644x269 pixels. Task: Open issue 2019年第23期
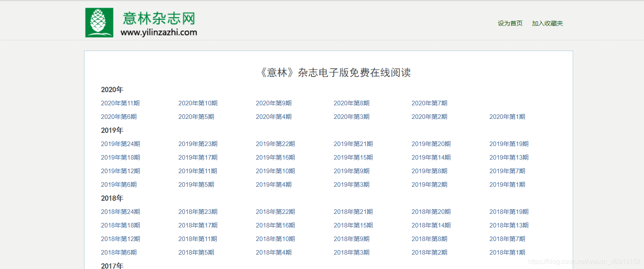(198, 144)
